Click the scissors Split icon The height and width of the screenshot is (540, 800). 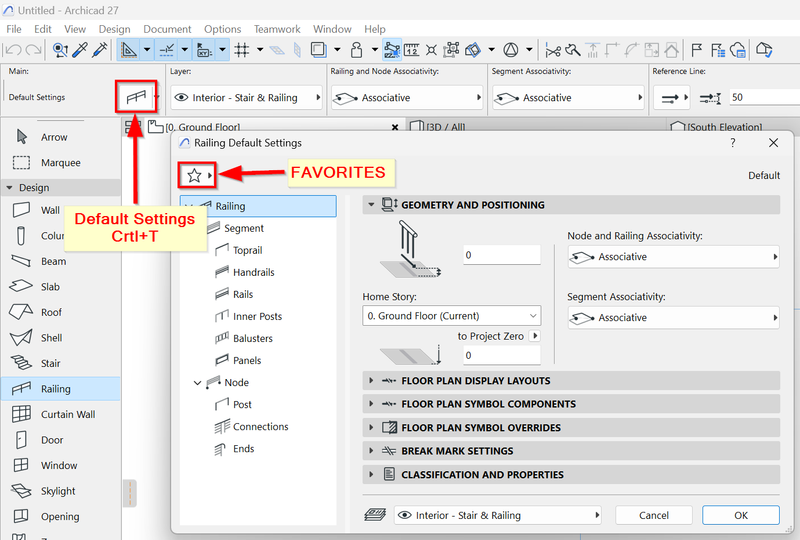(553, 50)
